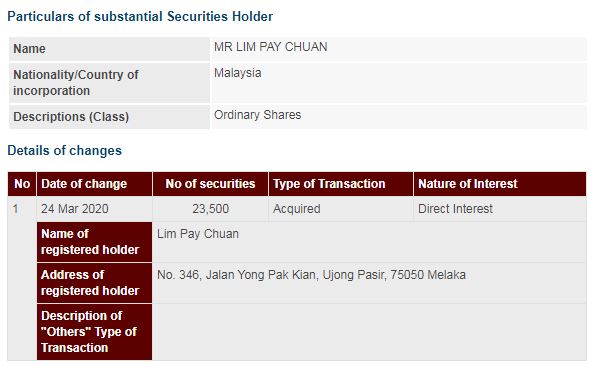Screen dimensions: 595x369
Task: Select the Ordinary Shares description value
Action: (x=257, y=115)
